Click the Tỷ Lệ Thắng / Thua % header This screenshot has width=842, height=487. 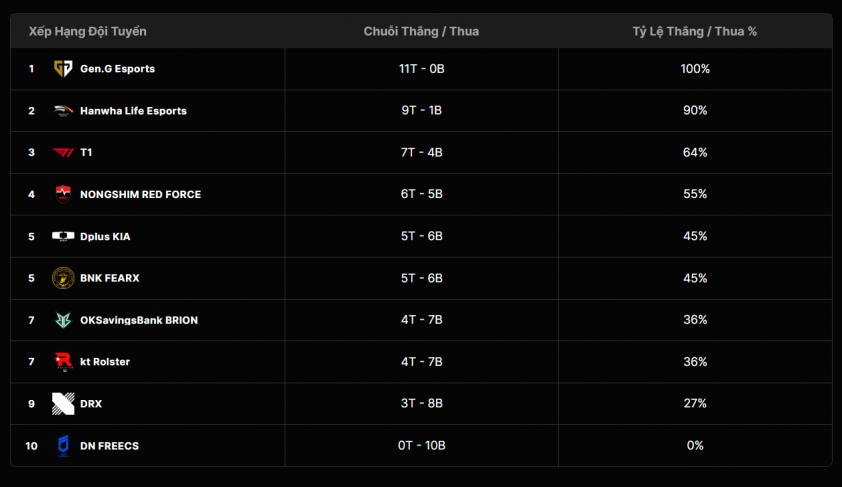695,31
